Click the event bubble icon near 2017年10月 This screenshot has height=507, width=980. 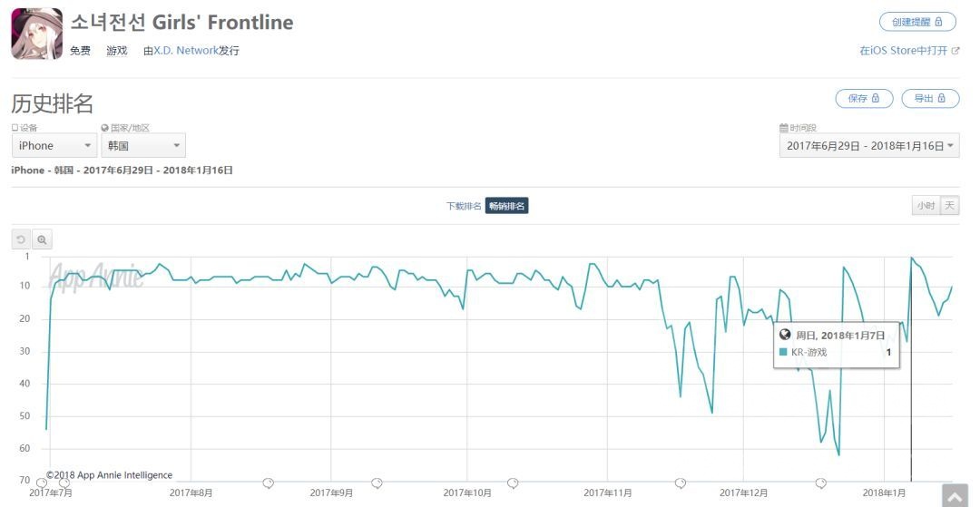pyautogui.click(x=513, y=483)
